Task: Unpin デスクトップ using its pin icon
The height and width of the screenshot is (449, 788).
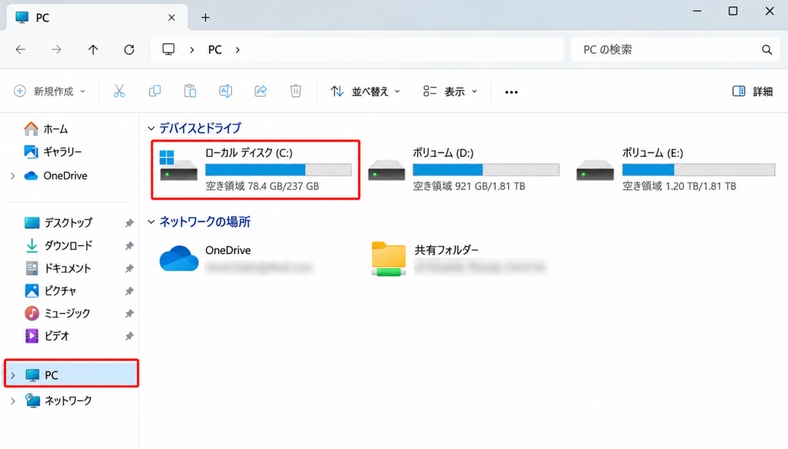Action: coord(129,223)
